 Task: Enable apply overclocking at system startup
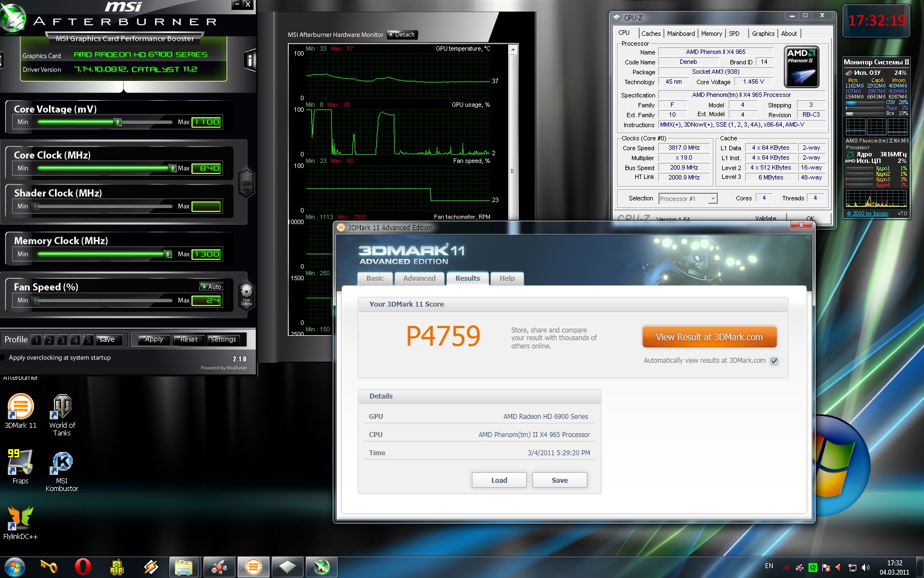[x=59, y=358]
